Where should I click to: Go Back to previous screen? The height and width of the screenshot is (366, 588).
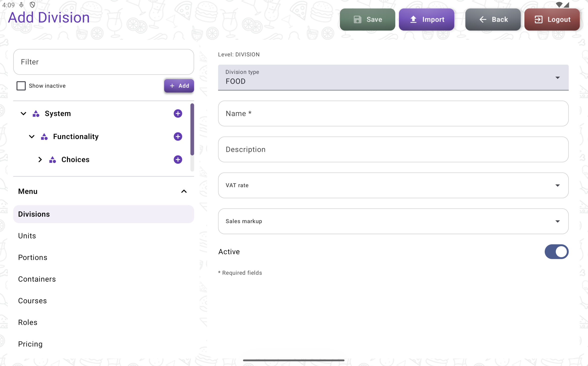[493, 19]
